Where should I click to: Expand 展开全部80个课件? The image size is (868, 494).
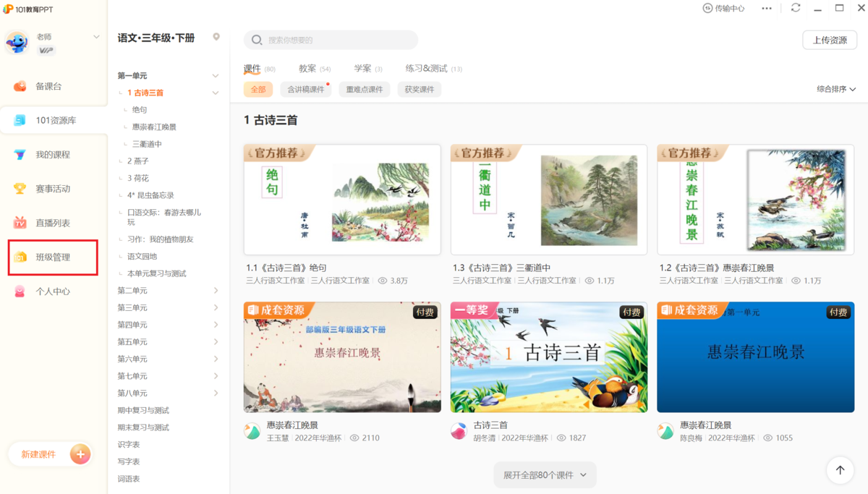tap(545, 474)
